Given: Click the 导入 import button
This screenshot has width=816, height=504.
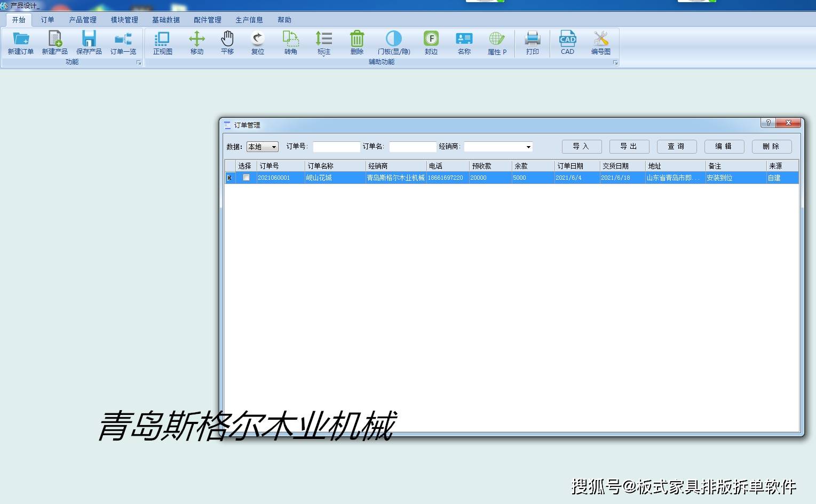Looking at the screenshot, I should 582,146.
